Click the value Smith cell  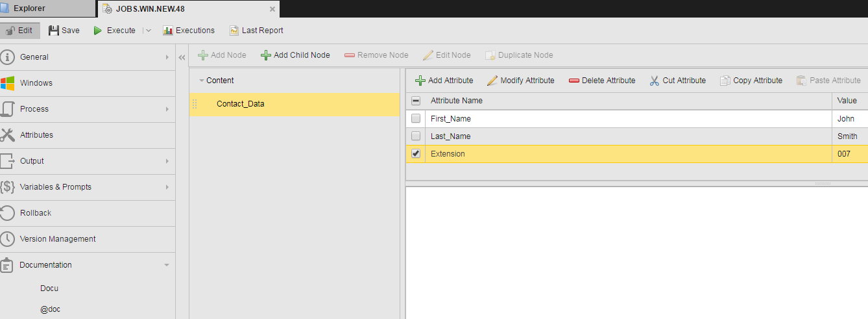click(x=850, y=136)
